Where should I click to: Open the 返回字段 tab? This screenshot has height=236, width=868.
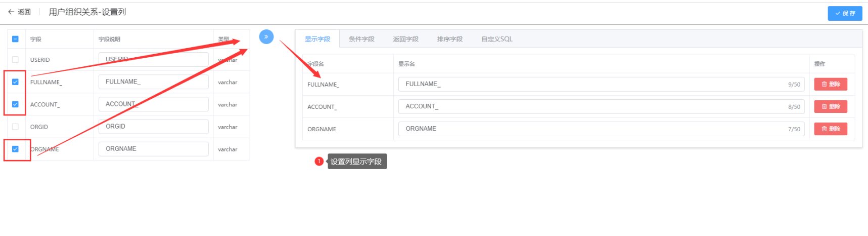click(x=405, y=39)
